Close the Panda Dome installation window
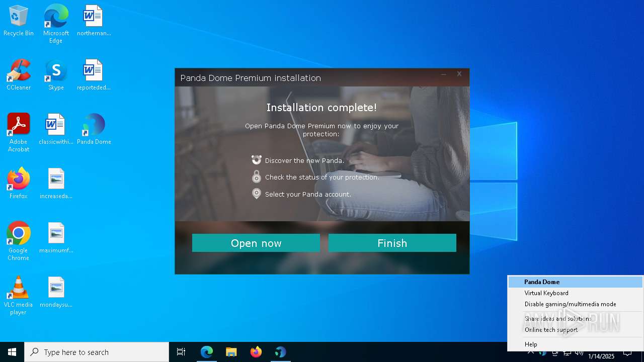The image size is (644, 362). pos(459,74)
